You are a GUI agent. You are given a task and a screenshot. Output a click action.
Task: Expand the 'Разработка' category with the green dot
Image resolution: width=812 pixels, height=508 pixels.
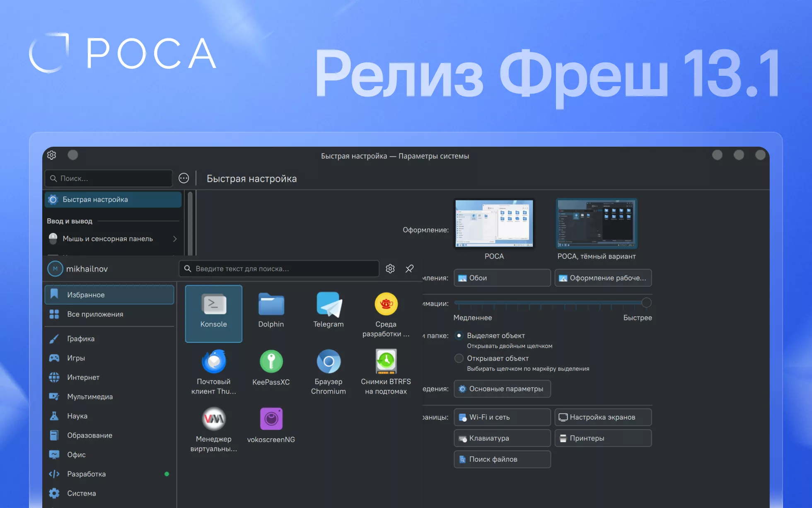(86, 474)
